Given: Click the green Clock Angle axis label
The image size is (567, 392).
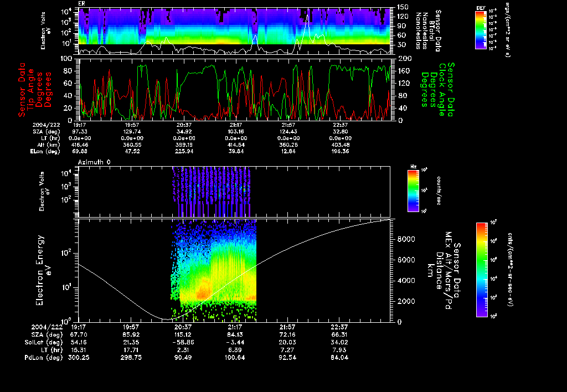Looking at the screenshot, I should 442,89.
